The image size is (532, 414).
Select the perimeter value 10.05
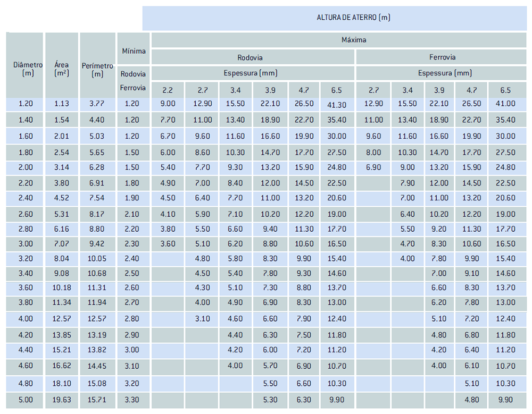click(x=97, y=258)
